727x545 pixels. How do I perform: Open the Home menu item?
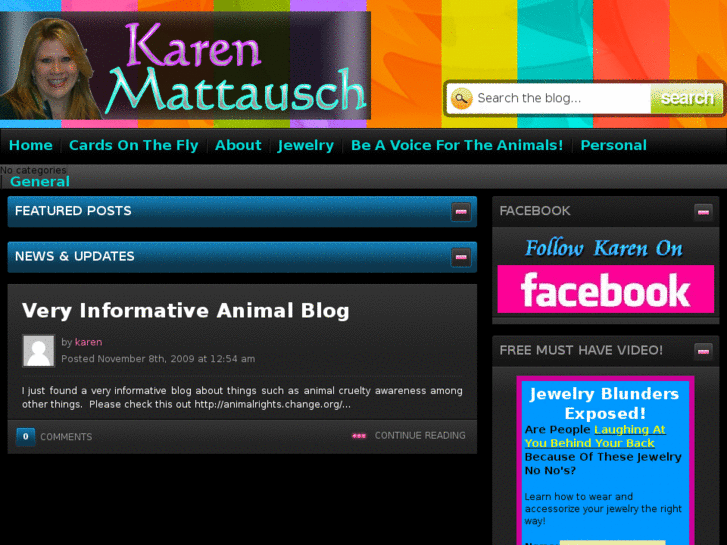click(x=31, y=146)
